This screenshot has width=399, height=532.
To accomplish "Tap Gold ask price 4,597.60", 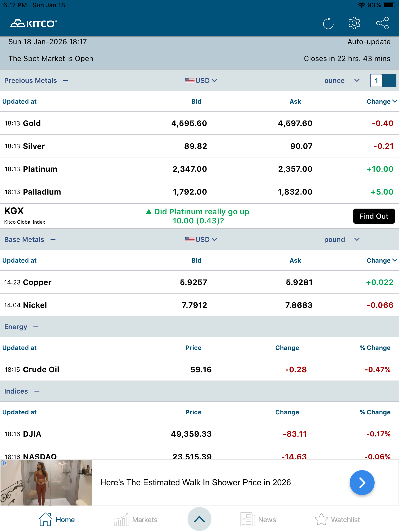I will click(295, 123).
